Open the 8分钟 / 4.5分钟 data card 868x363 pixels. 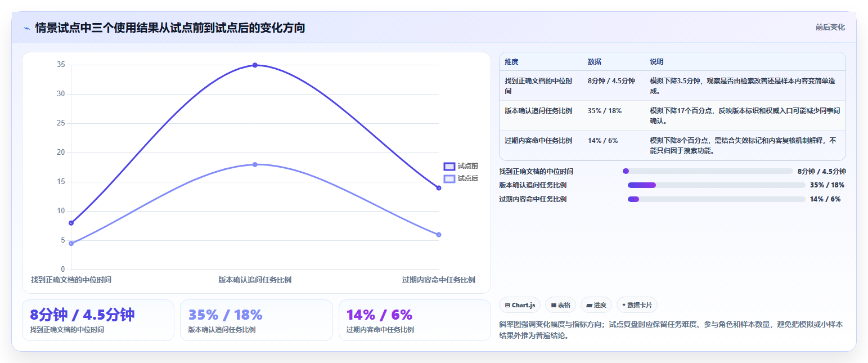point(98,320)
